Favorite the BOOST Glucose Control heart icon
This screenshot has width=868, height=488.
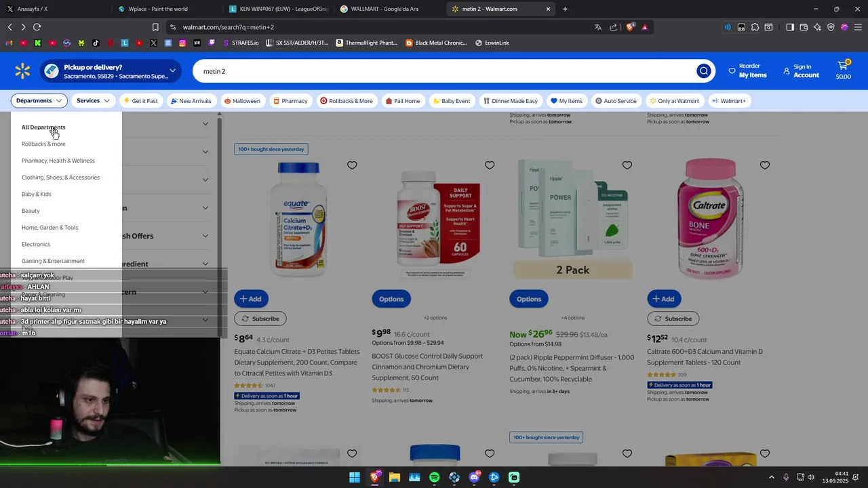[x=490, y=165]
